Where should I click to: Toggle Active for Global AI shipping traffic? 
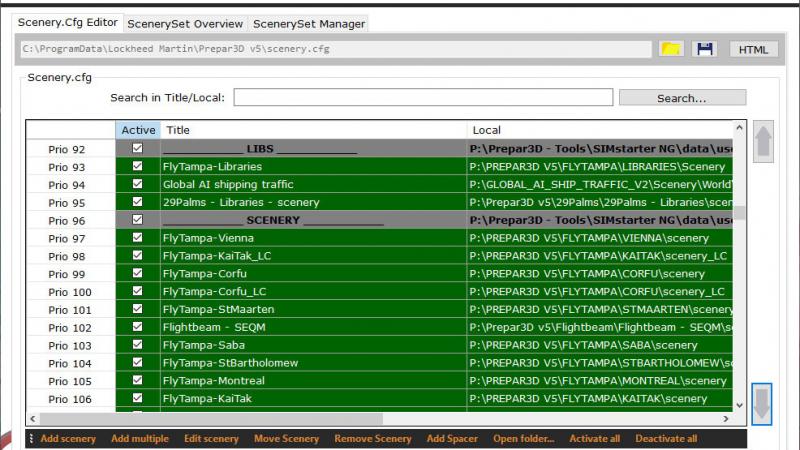coord(137,184)
